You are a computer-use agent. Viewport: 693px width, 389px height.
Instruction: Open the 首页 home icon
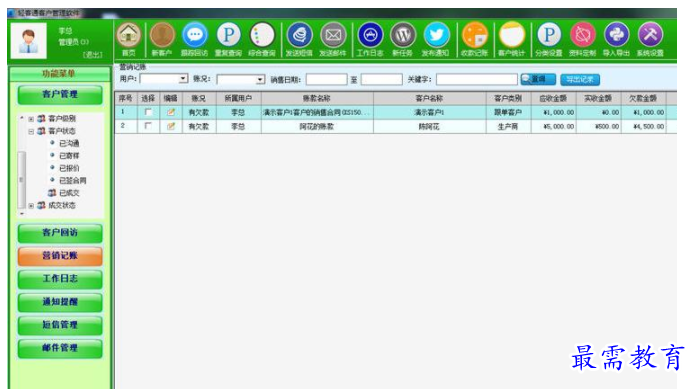tap(129, 35)
